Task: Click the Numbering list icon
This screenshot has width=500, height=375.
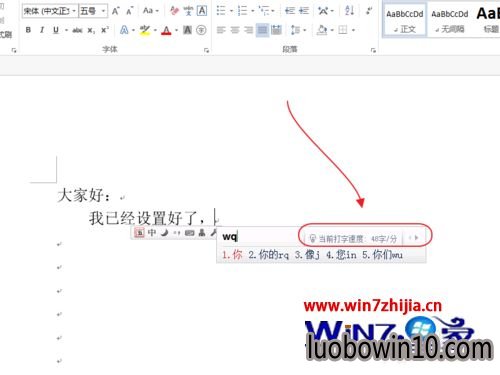Action: 242,11
